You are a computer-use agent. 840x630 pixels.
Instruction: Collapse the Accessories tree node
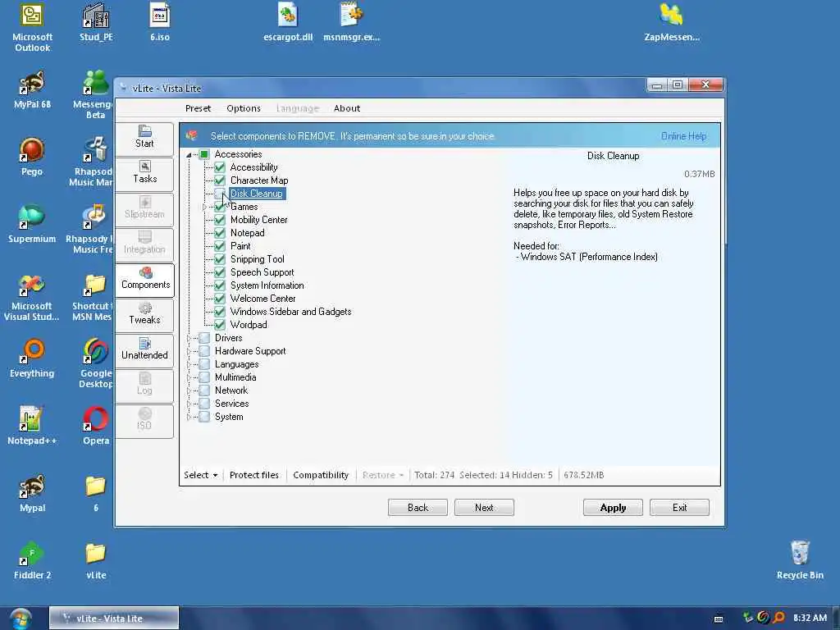coord(189,155)
